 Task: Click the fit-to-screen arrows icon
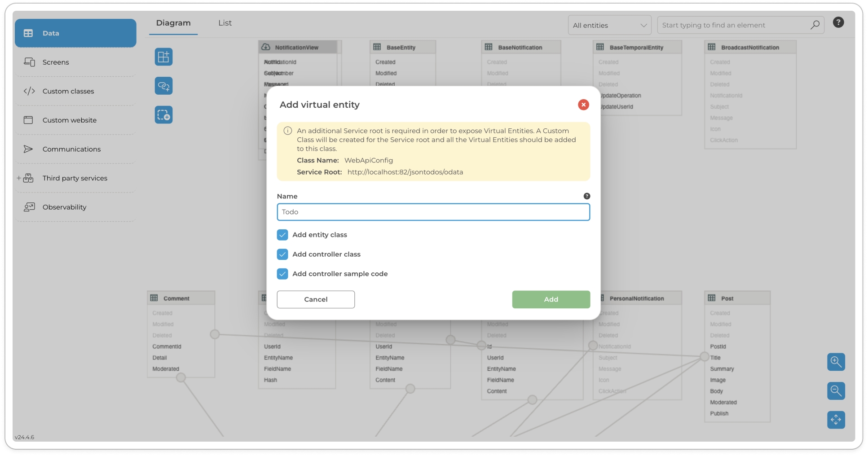coord(836,420)
